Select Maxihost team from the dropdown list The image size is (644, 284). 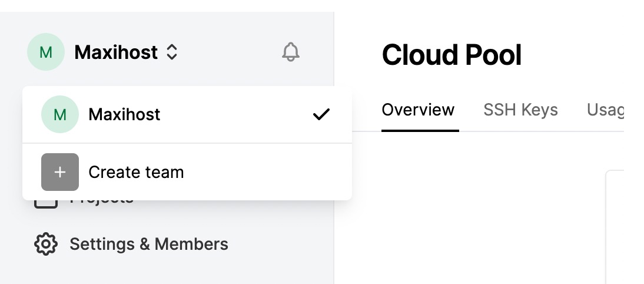pyautogui.click(x=187, y=114)
